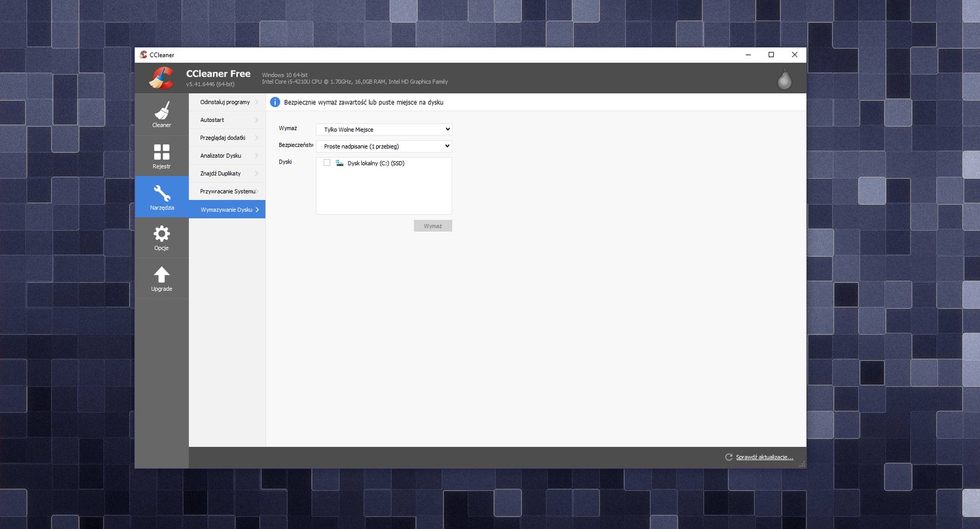Screen dimensions: 980x529
Task: Maximize the CCleaner window
Action: (x=771, y=55)
